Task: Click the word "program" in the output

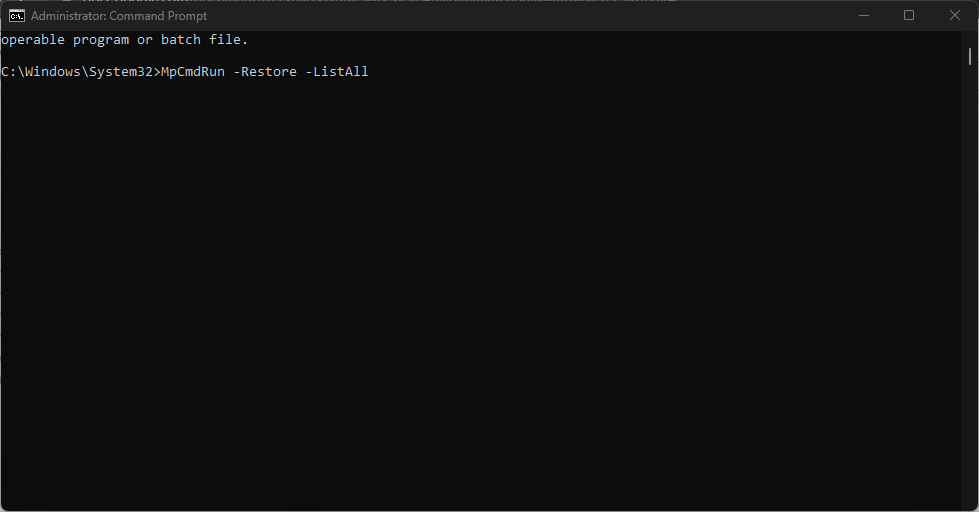Action: click(x=100, y=40)
